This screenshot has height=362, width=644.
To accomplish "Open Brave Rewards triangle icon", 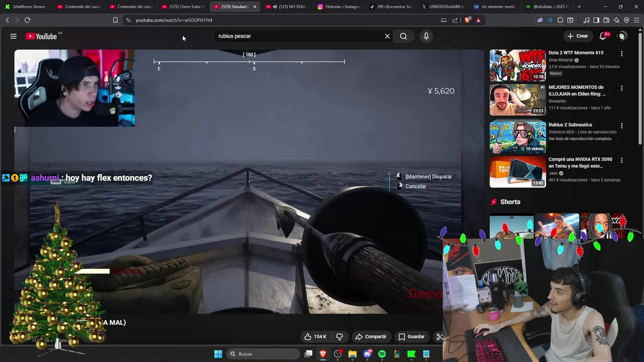I will (x=478, y=20).
